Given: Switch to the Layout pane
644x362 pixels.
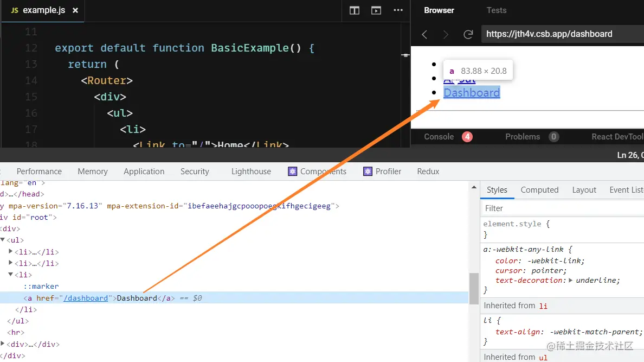Looking at the screenshot, I should 584,190.
